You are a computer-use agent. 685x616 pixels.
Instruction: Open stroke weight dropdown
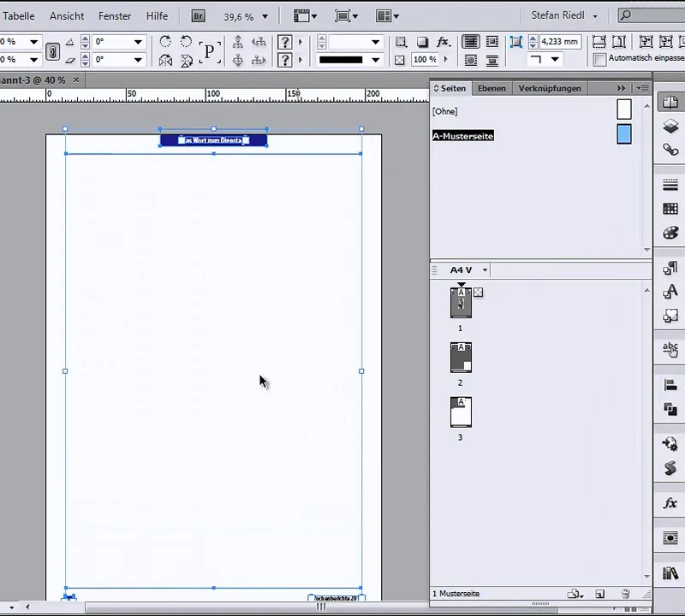pyautogui.click(x=375, y=42)
